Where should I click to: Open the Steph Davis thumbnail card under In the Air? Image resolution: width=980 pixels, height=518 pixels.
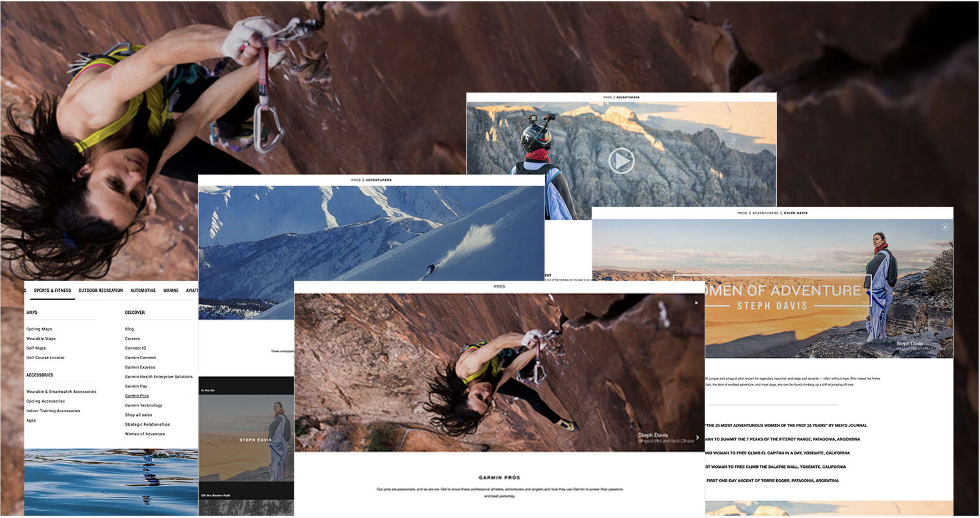[x=246, y=438]
